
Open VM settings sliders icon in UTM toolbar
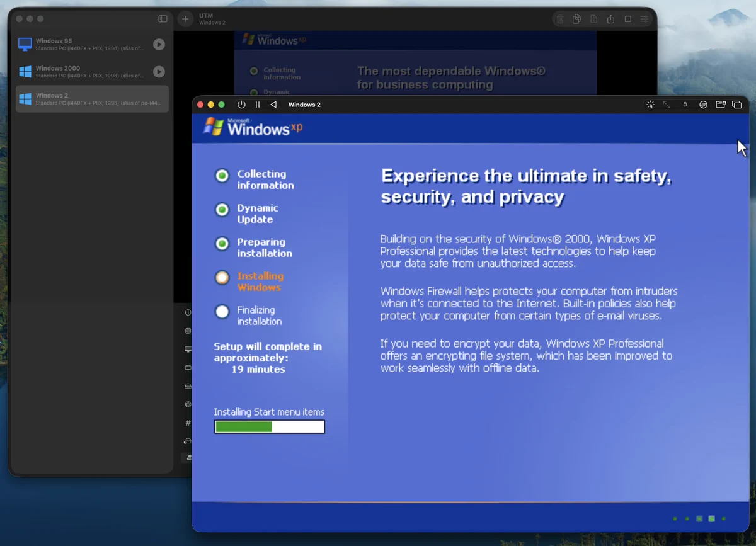pos(644,20)
